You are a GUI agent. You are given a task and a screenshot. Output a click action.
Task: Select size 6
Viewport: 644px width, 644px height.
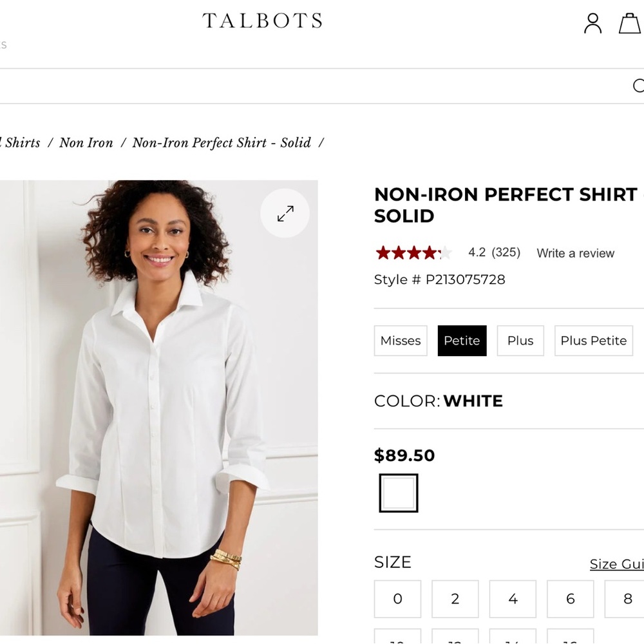pyautogui.click(x=570, y=599)
